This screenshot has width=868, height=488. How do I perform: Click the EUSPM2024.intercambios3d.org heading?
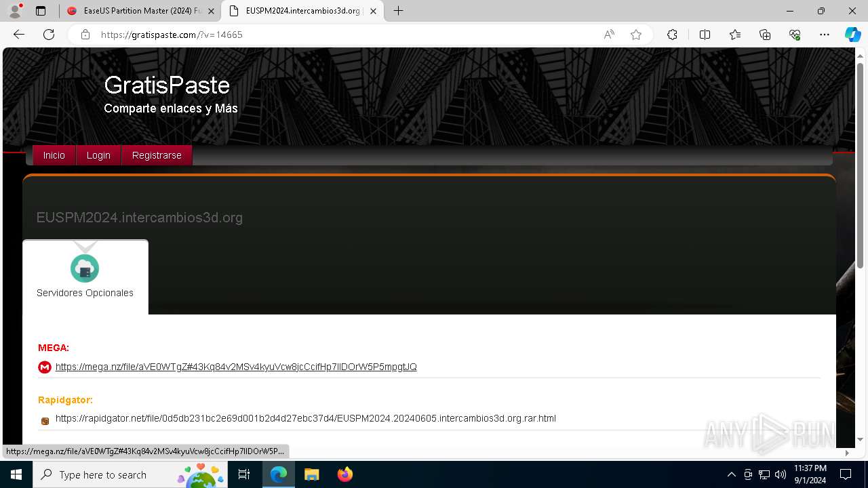(140, 218)
